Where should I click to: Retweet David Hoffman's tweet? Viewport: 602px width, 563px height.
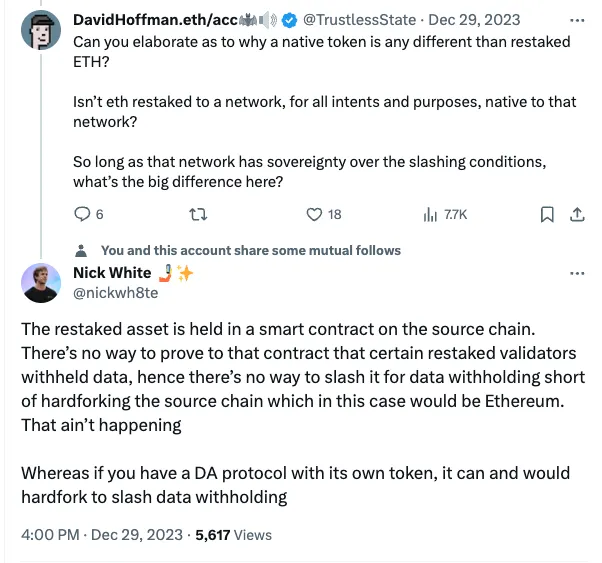click(x=198, y=214)
